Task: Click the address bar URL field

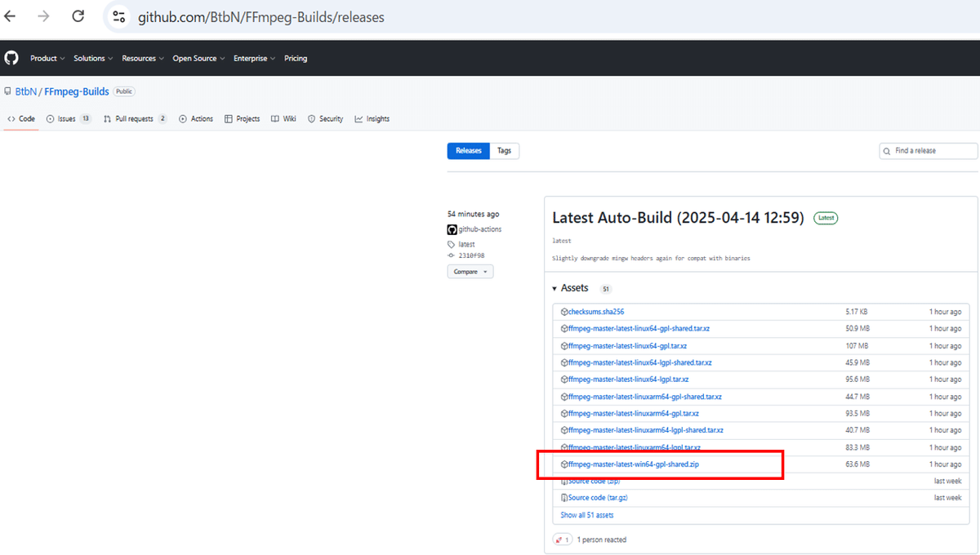Action: click(x=539, y=16)
